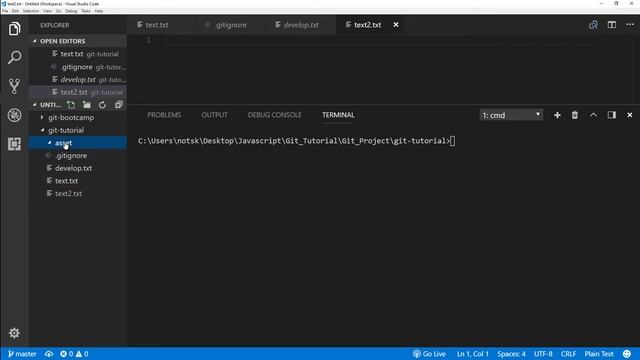This screenshot has height=360, width=640.
Task: Open the File menu
Action: click(5, 11)
